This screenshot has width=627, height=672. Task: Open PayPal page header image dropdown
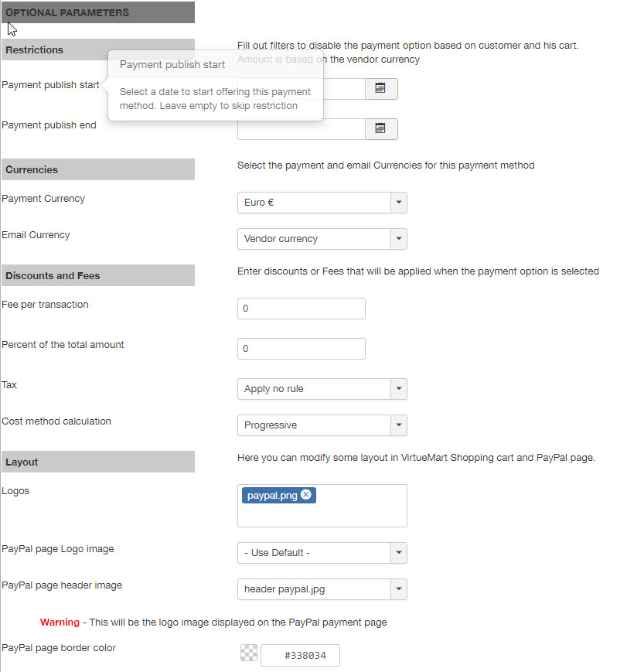(x=399, y=589)
